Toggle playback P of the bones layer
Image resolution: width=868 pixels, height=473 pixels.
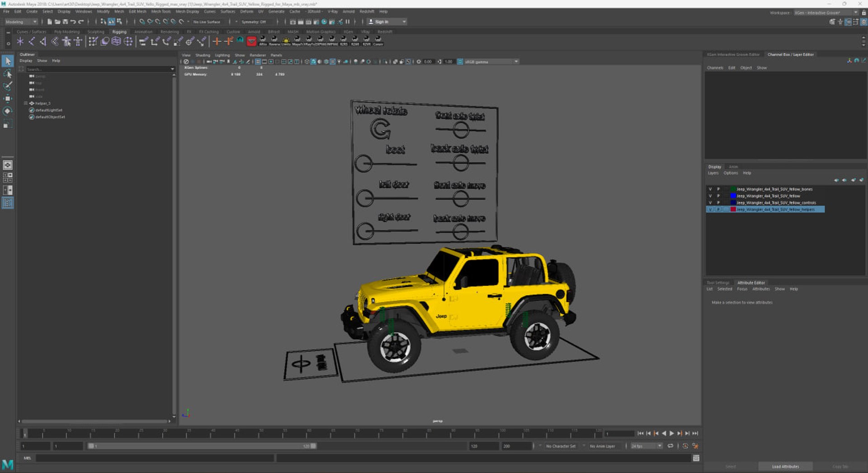pos(718,189)
